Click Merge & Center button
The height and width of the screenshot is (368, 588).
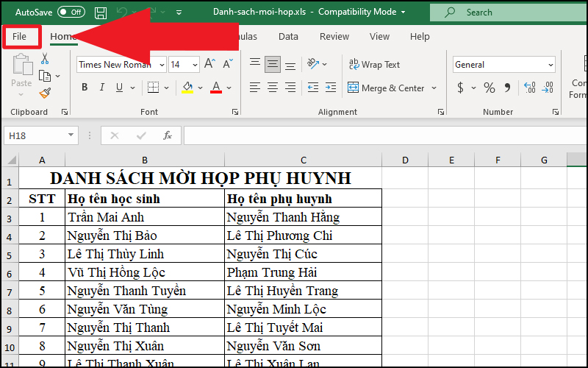pyautogui.click(x=386, y=88)
